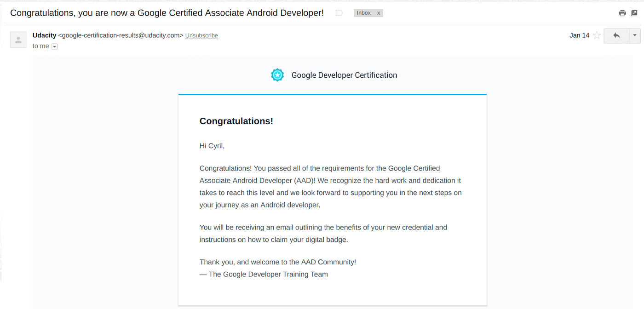Open email in a new window
Image resolution: width=644 pixels, height=309 pixels.
[x=634, y=13]
